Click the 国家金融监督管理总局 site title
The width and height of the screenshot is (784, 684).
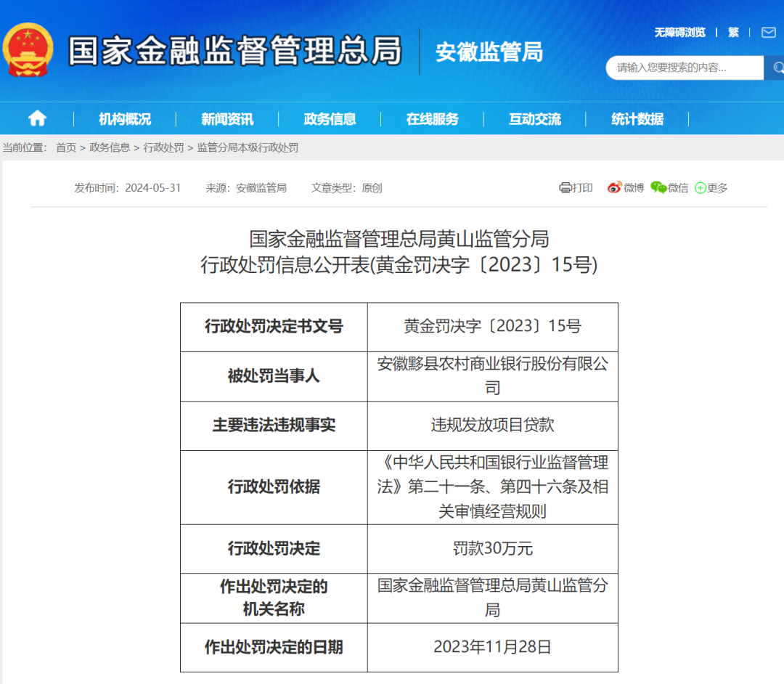pyautogui.click(x=235, y=51)
